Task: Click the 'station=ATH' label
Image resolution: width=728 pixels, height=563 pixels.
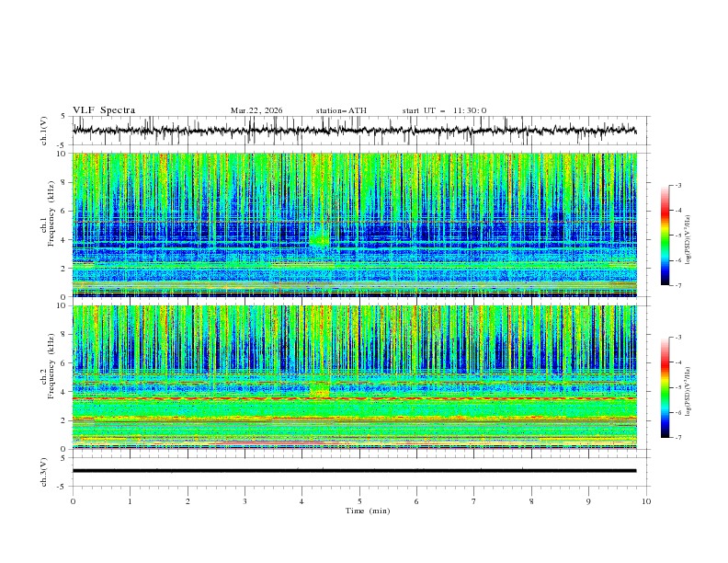Action: [x=341, y=110]
